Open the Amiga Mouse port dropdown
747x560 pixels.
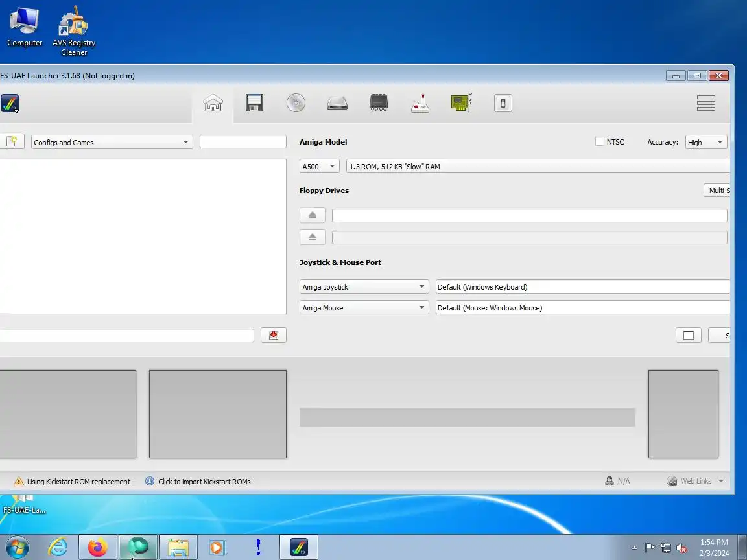(364, 308)
